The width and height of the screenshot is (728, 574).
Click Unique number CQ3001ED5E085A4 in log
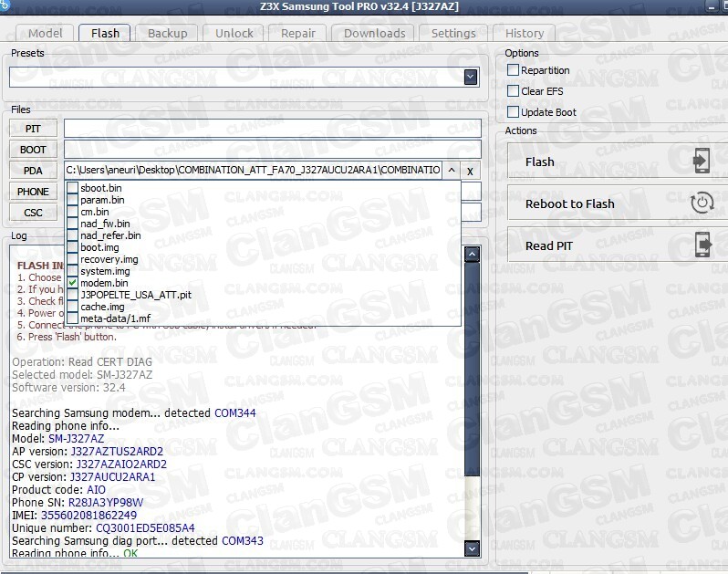tap(145, 528)
